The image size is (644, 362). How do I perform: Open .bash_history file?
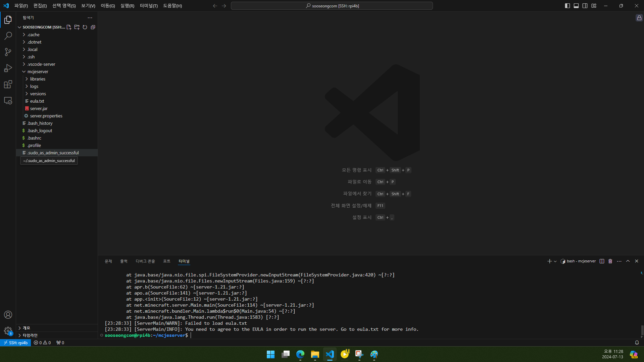(x=57, y=123)
